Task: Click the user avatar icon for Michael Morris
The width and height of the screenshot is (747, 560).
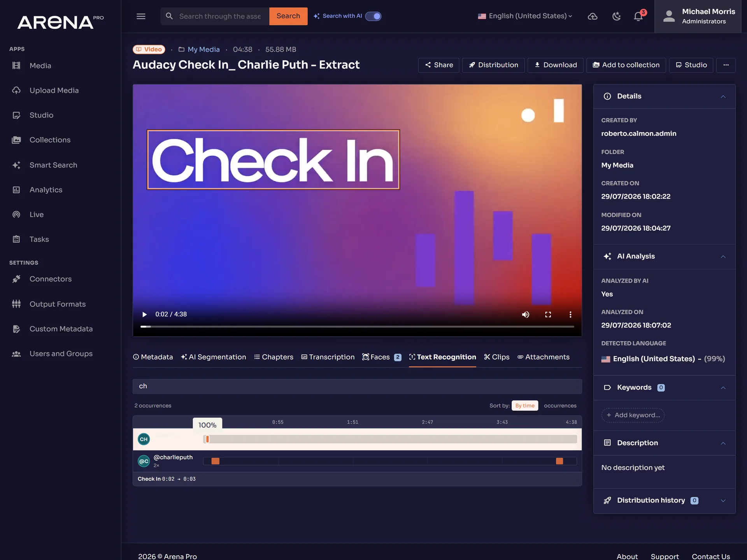Action: tap(669, 16)
